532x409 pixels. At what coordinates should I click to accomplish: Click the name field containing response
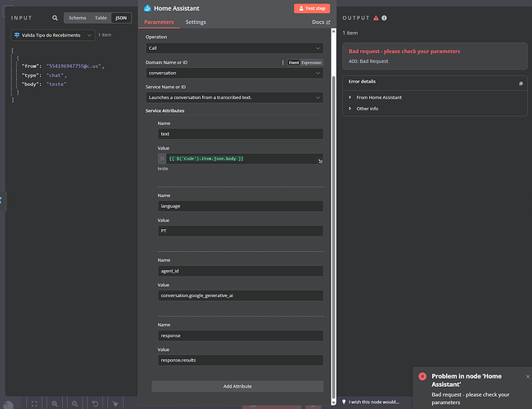(241, 335)
